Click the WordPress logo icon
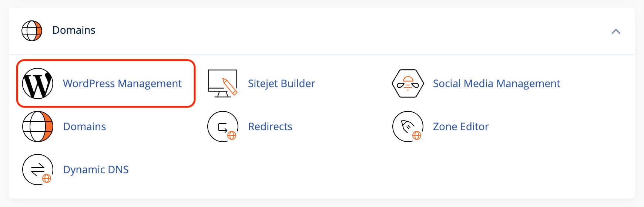The width and height of the screenshot is (644, 207). click(37, 83)
